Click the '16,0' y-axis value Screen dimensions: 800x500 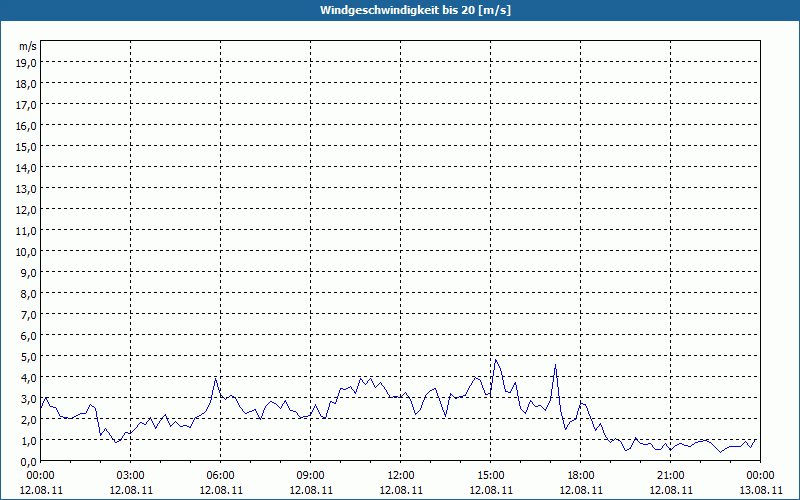click(27, 126)
